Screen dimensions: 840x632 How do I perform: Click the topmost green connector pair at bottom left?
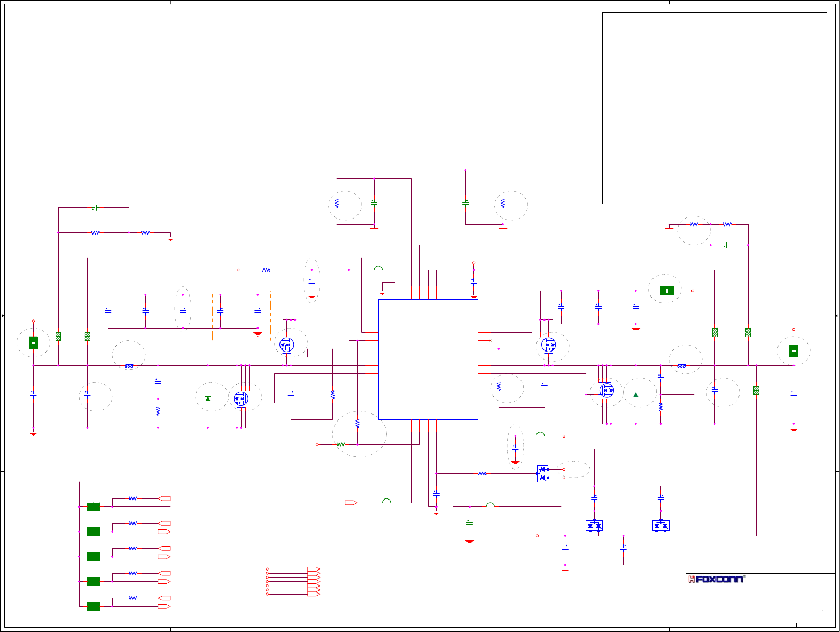pos(94,507)
